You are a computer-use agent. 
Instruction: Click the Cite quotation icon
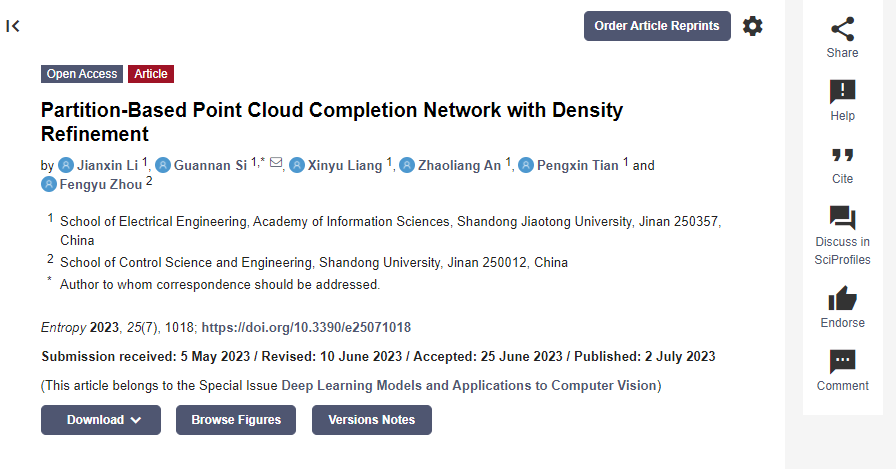click(x=842, y=155)
